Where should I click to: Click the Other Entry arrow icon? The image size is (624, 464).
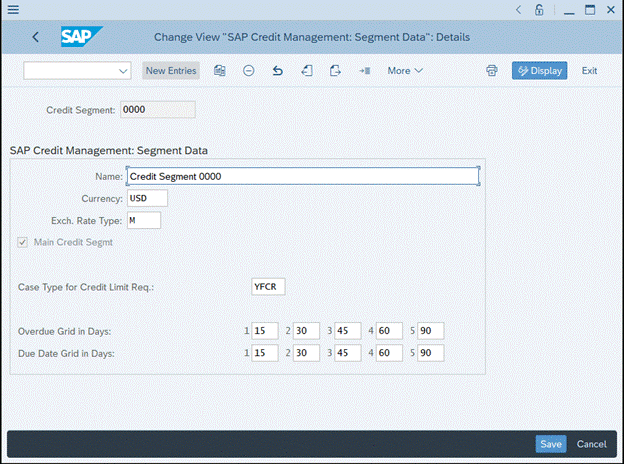[x=364, y=71]
